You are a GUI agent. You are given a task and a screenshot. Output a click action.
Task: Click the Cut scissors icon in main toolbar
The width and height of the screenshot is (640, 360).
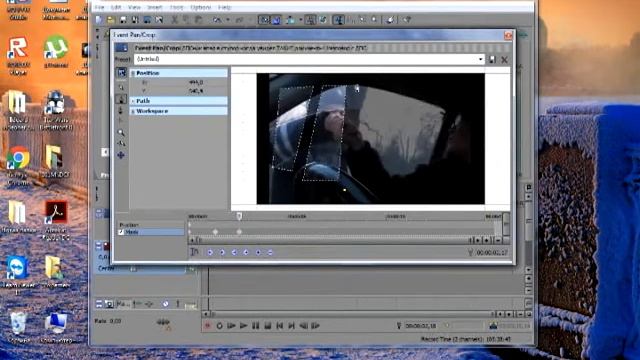[175, 20]
